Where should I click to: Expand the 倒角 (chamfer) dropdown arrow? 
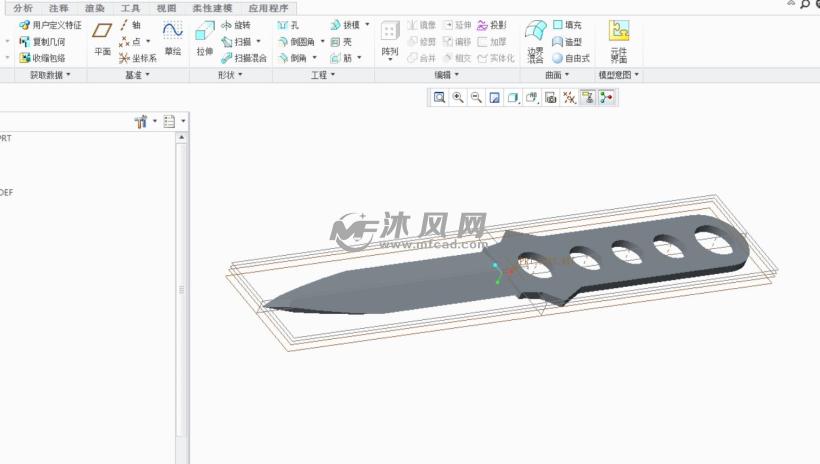point(314,58)
